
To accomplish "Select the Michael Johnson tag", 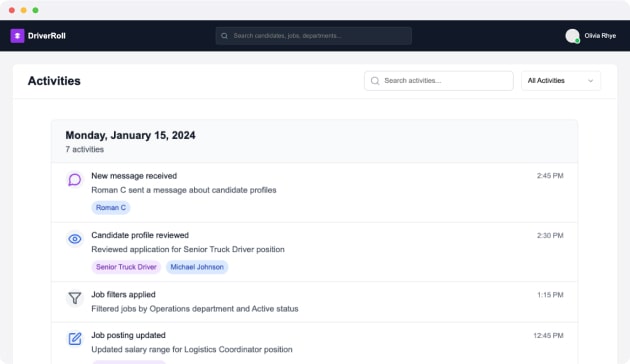I will [x=197, y=267].
